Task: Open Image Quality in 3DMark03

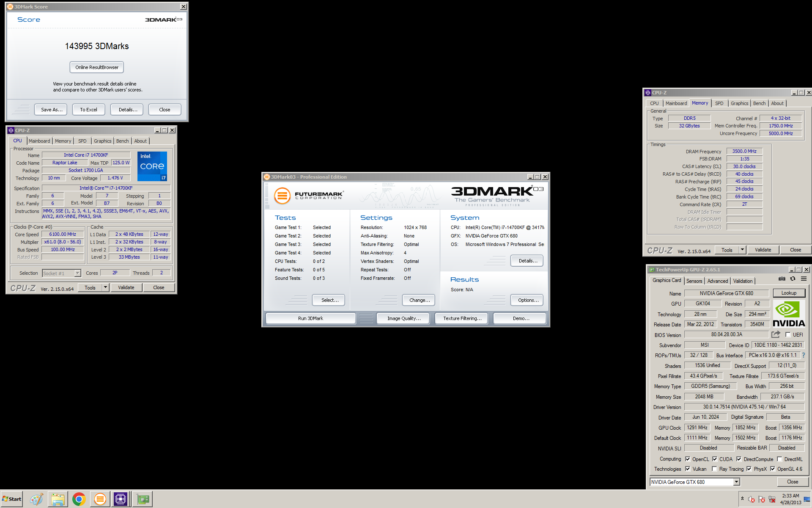Action: 404,318
